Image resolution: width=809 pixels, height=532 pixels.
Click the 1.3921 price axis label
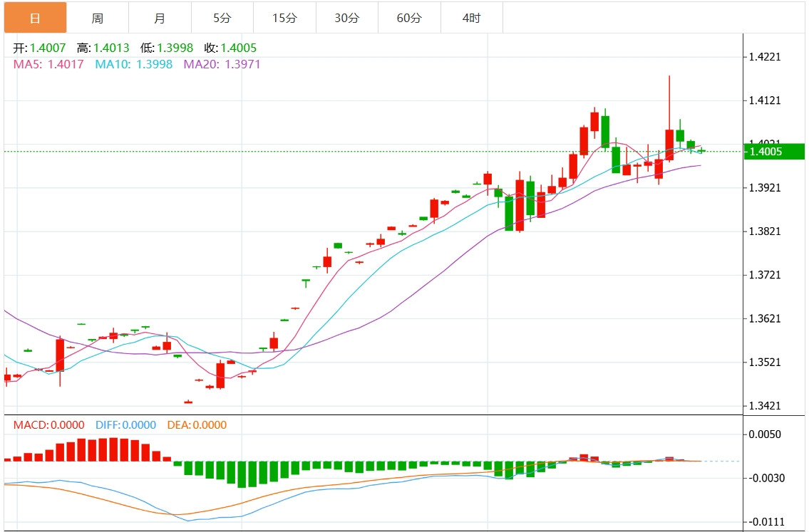pos(765,187)
